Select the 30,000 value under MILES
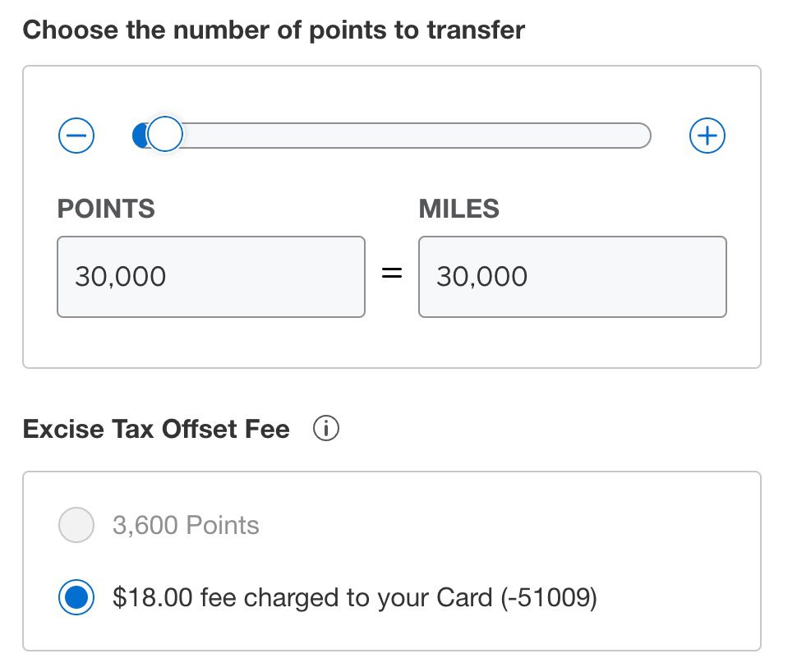Screen dimensions: 797x672 pyautogui.click(x=482, y=276)
